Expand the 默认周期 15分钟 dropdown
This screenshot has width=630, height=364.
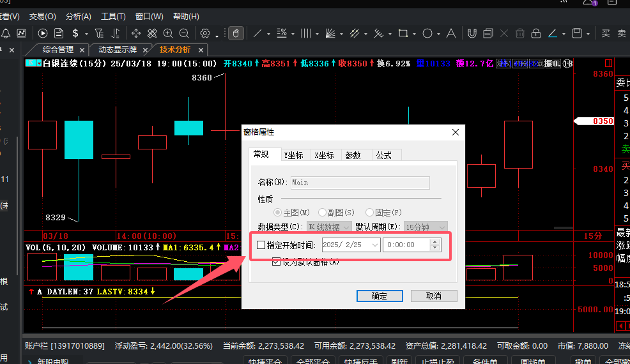coord(441,227)
